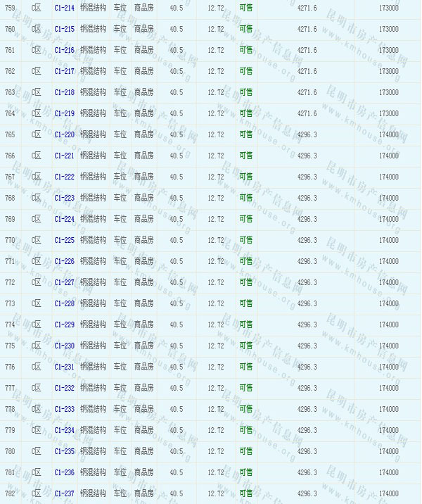Select the C1-219 link

click(x=64, y=113)
